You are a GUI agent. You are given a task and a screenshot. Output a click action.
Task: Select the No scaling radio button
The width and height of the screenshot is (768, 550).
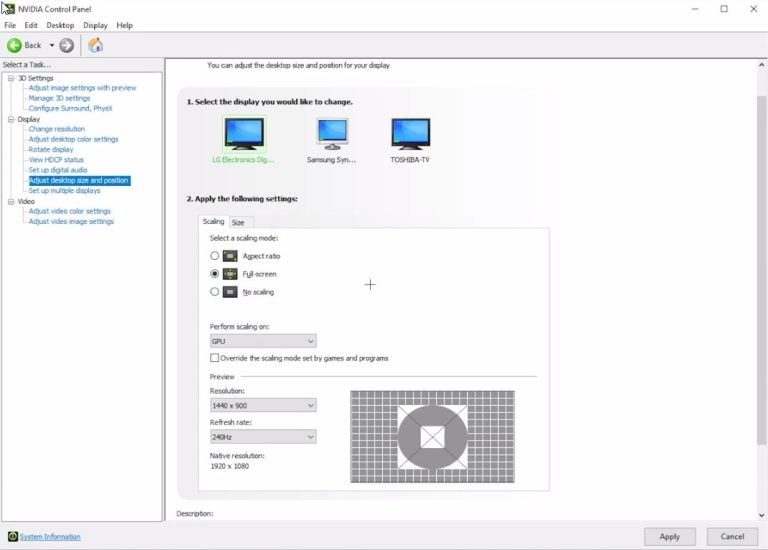(x=214, y=292)
